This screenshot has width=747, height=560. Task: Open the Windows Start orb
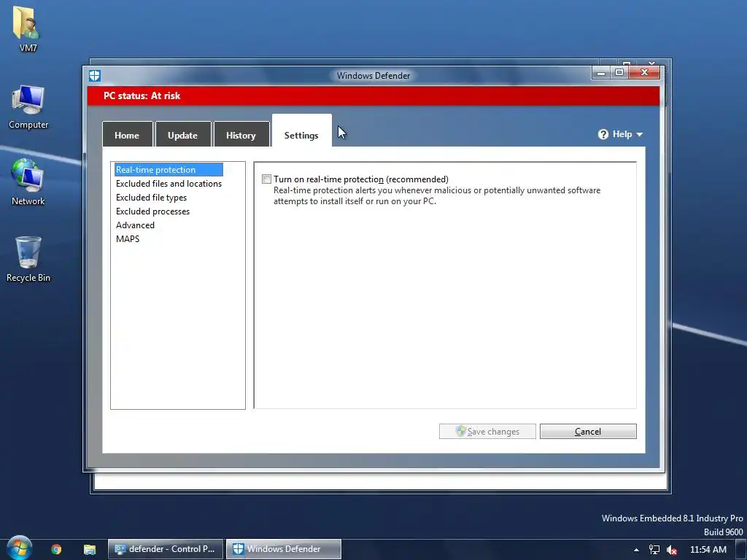[19, 548]
